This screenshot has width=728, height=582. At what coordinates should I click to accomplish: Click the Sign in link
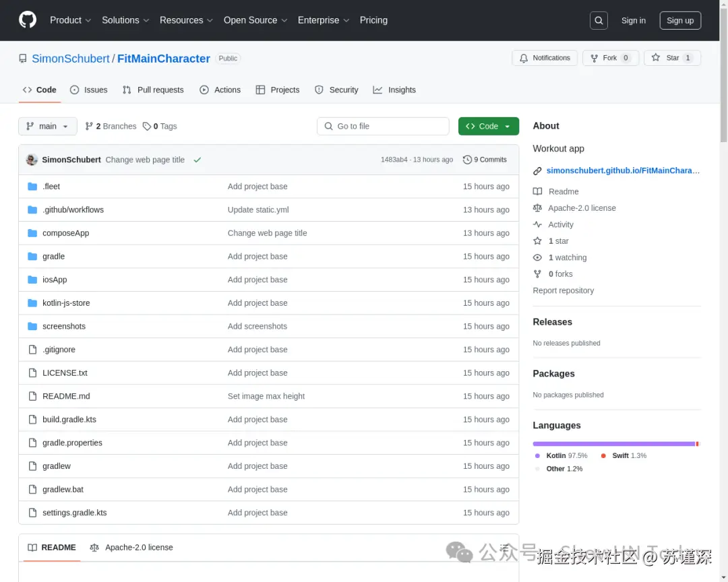coord(633,20)
